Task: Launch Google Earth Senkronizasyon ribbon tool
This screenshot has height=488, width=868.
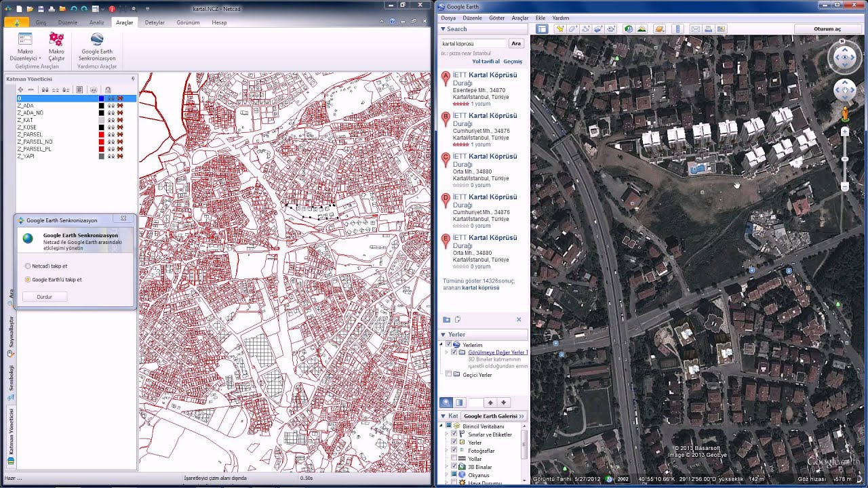Action: point(97,46)
